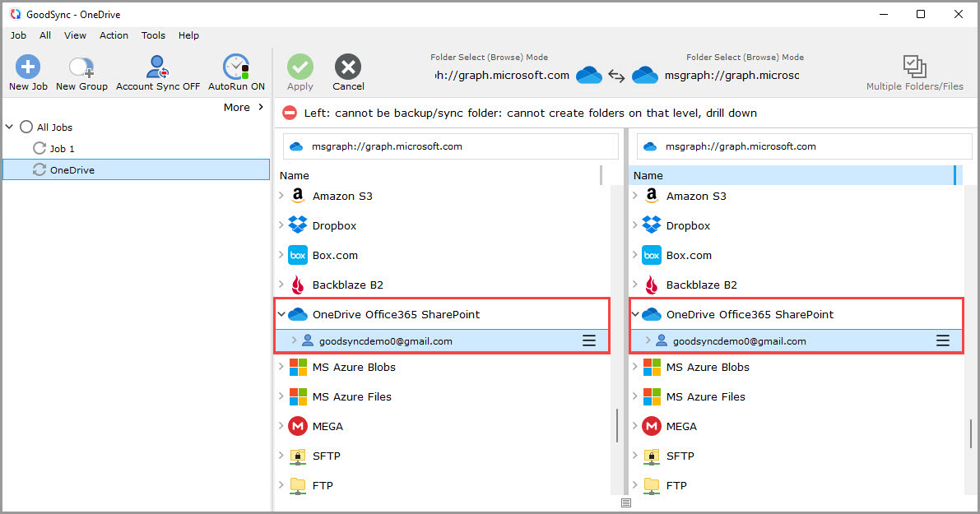Expand SFTP chevron in right pane

click(635, 456)
